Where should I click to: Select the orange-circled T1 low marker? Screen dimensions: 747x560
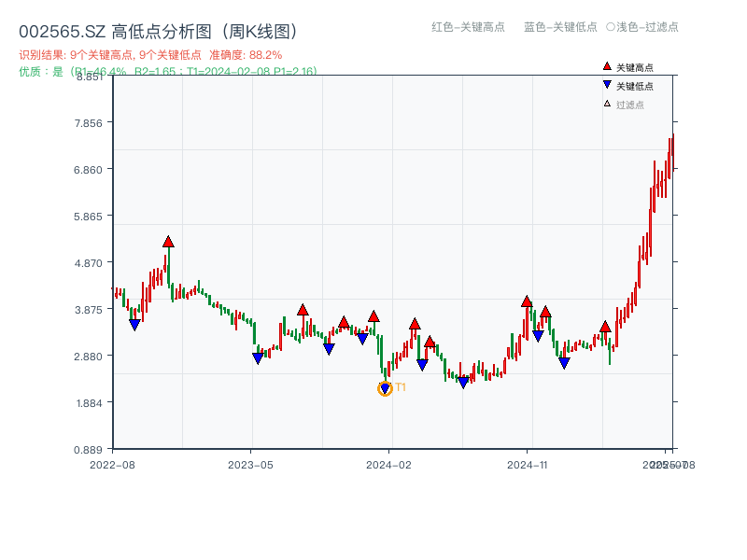coord(385,388)
